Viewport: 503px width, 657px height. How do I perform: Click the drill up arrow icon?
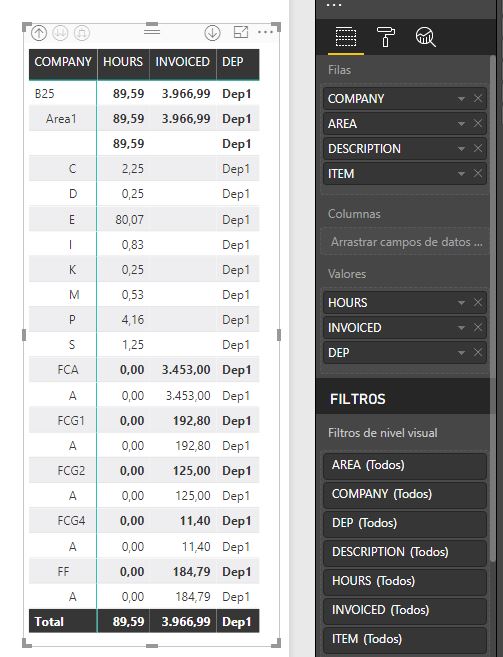point(39,33)
